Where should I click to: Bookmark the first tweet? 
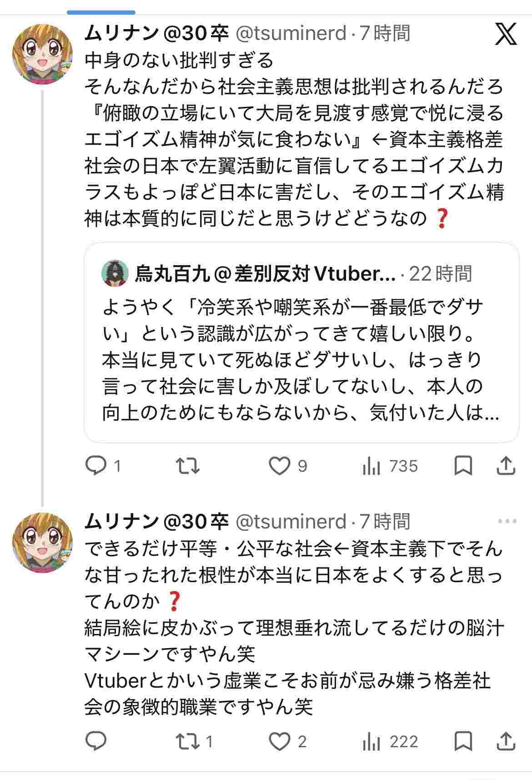(463, 466)
